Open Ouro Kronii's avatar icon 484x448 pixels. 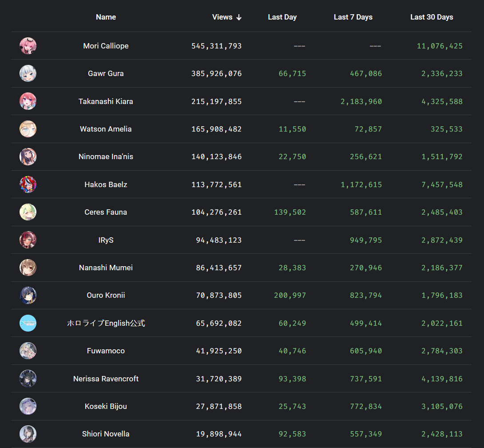click(28, 295)
